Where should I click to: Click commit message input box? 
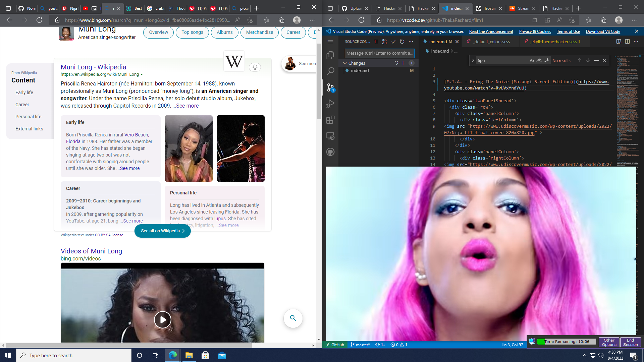(x=379, y=53)
